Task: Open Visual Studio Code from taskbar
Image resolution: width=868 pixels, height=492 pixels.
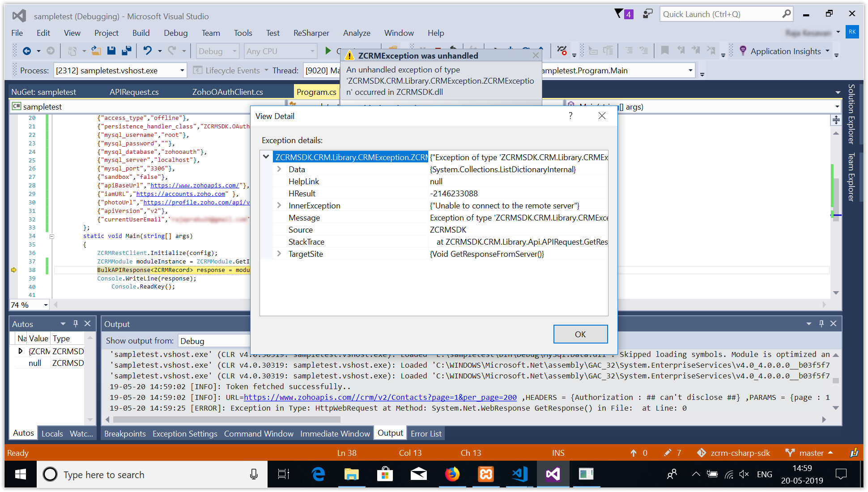Action: click(x=519, y=474)
